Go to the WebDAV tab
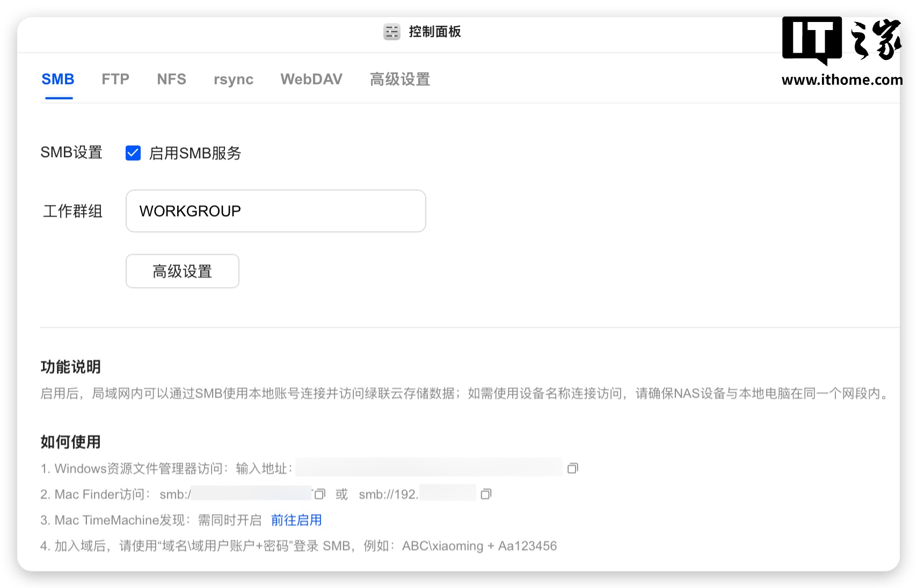This screenshot has width=917, height=588. 311,79
